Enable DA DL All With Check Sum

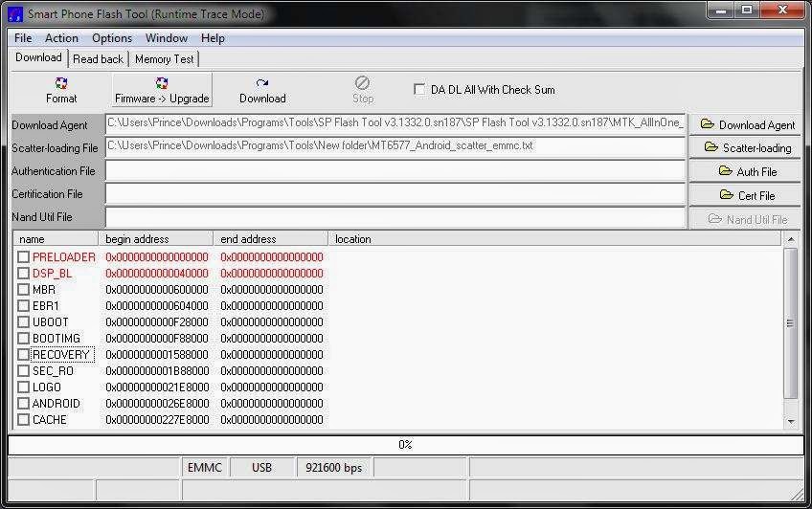coord(419,90)
